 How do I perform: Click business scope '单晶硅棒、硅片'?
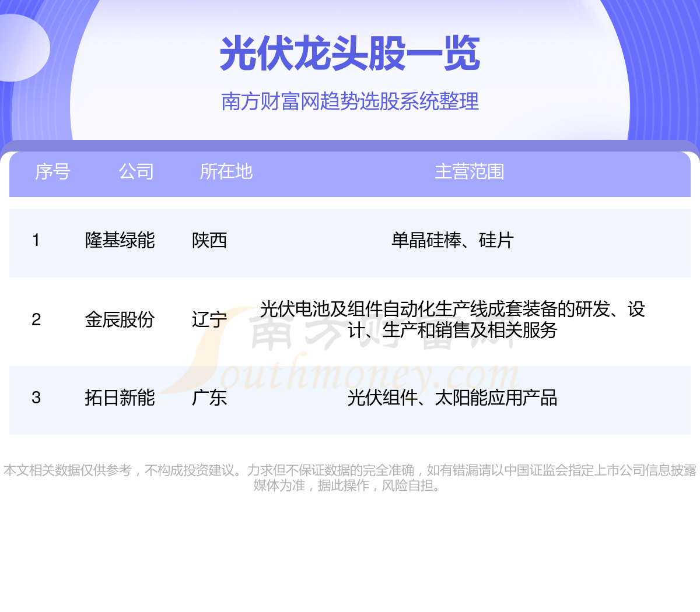pyautogui.click(x=453, y=240)
